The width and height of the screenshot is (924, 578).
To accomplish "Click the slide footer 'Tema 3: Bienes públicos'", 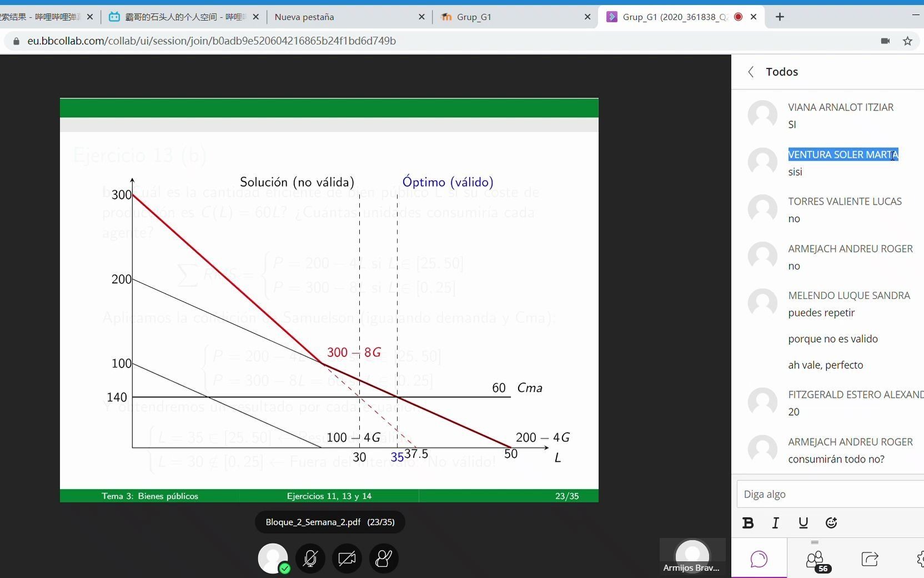I will [x=150, y=496].
